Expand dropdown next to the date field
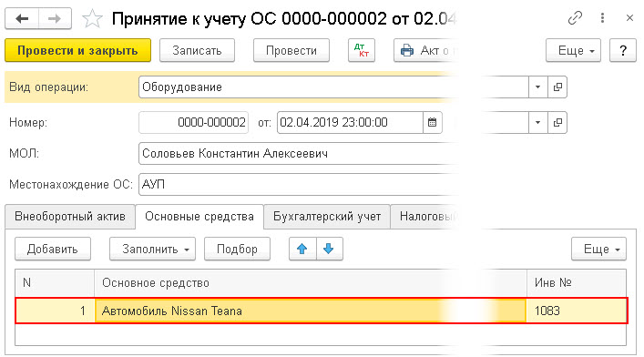Viewport: 644px width, 357px height. pyautogui.click(x=537, y=122)
